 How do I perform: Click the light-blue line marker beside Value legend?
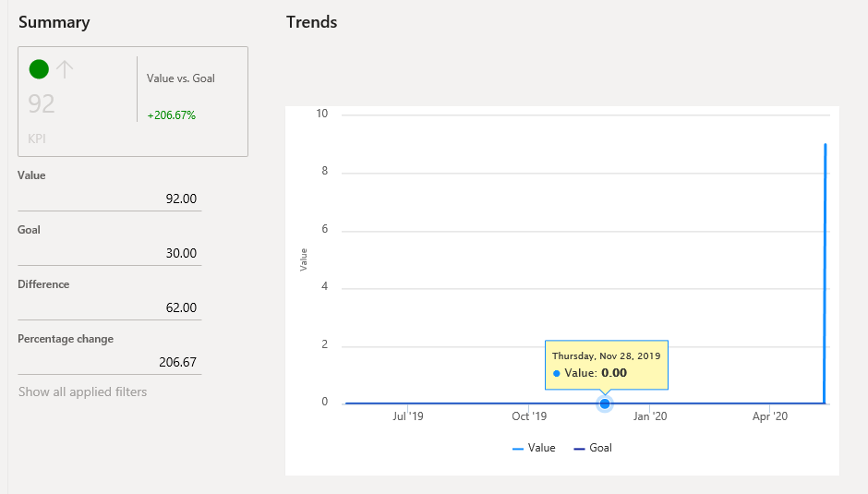(x=518, y=449)
